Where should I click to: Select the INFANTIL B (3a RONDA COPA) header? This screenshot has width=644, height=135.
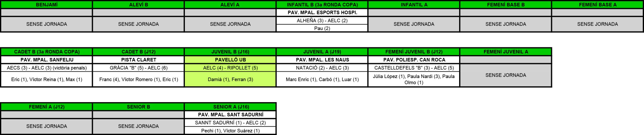(322, 5)
